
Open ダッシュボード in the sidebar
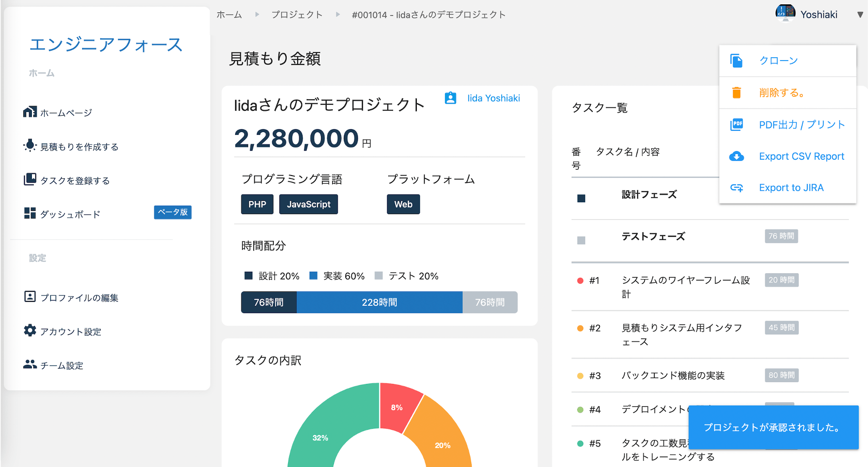(x=70, y=214)
